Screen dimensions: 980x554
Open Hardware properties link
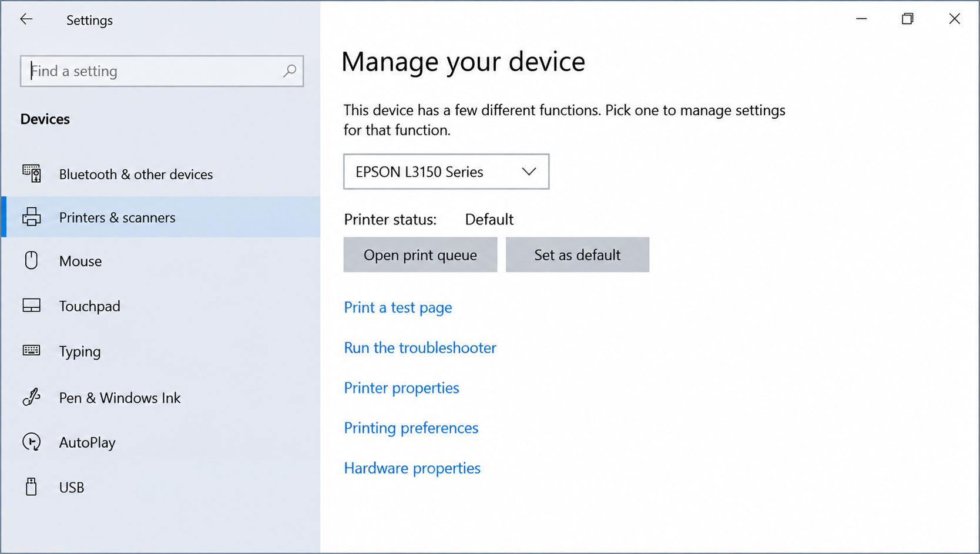412,468
